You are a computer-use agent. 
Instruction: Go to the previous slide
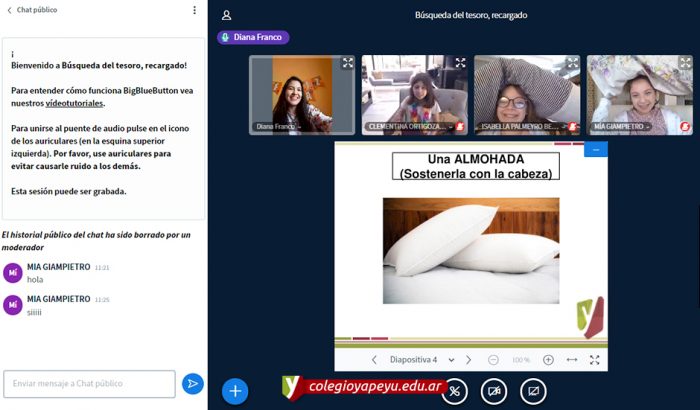click(374, 359)
